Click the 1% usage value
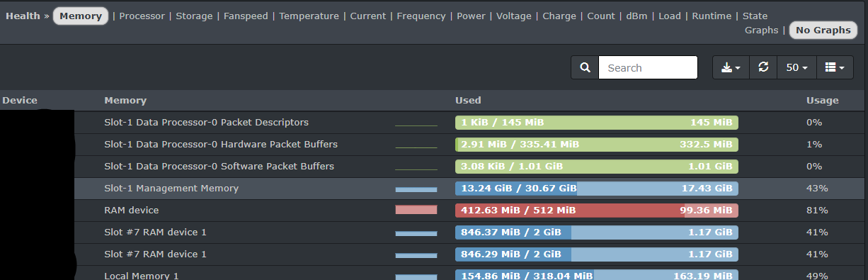 pyautogui.click(x=814, y=144)
